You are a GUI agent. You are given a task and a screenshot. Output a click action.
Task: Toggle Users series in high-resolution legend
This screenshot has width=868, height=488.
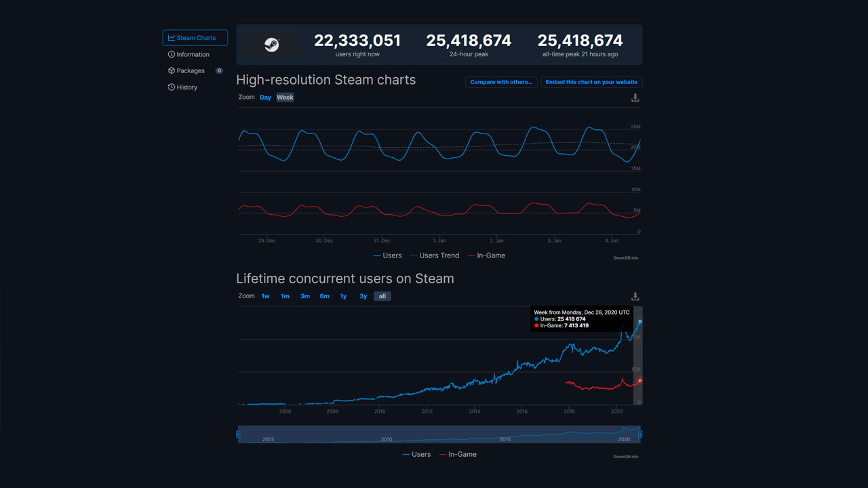click(388, 256)
